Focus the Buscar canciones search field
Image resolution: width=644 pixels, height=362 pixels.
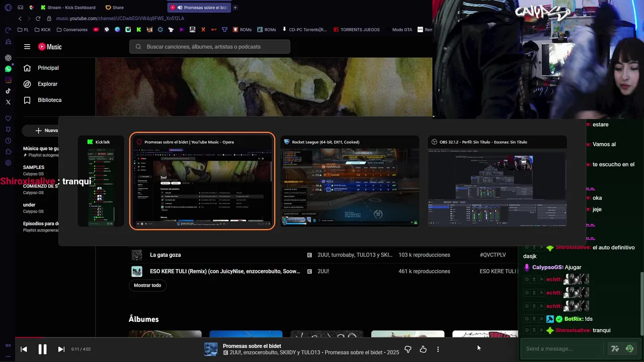pos(210,47)
